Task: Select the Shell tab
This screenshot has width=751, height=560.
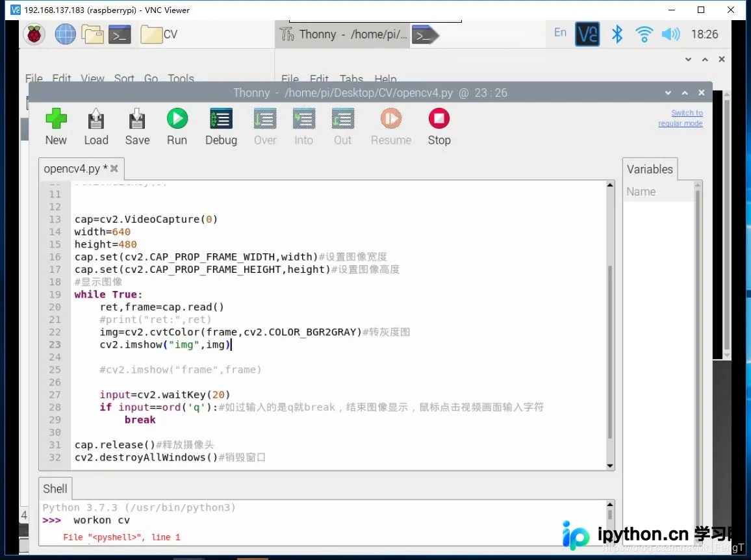Action: coord(55,489)
